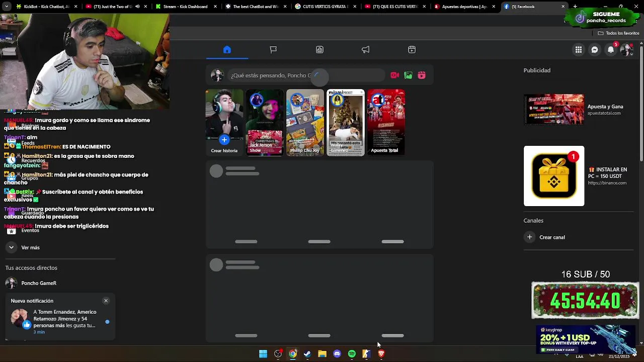Switch to CUTIS VERTICIS GYRATA Google tab

325,7
